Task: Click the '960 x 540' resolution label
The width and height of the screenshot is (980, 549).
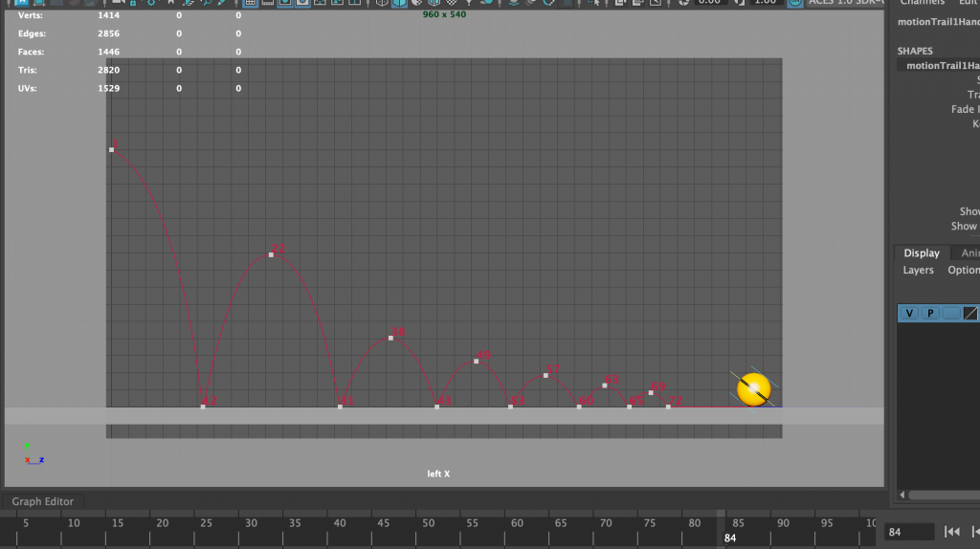Action: pyautogui.click(x=444, y=14)
